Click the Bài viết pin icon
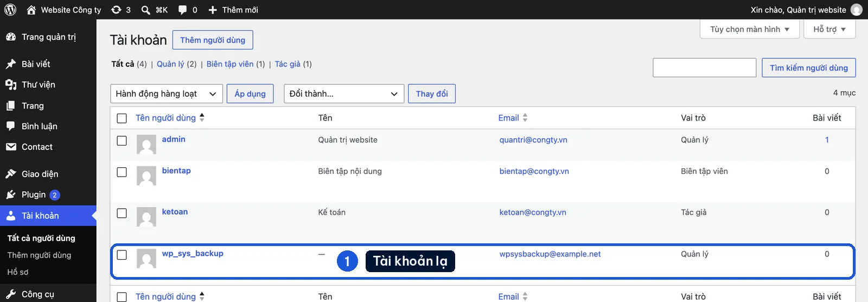Screen dimensions: 868x302 (x=11, y=64)
